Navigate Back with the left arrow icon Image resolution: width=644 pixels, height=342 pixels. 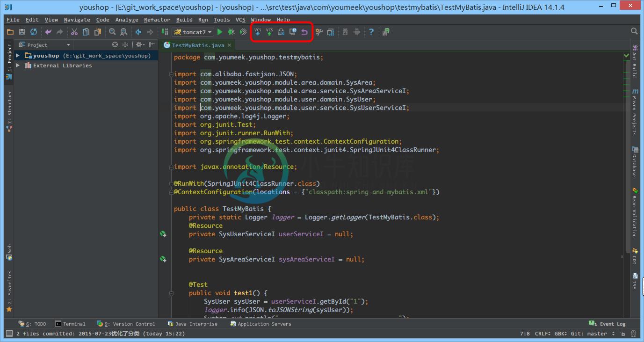pos(138,32)
